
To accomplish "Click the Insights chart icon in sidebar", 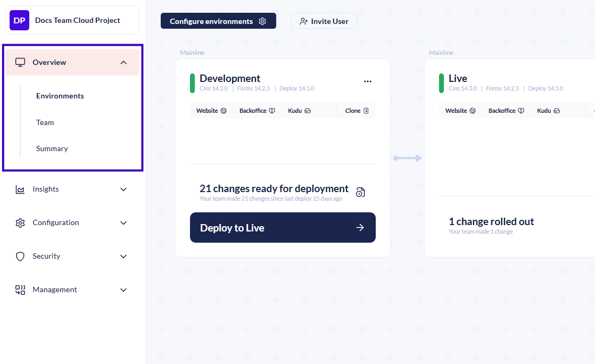I will pyautogui.click(x=20, y=189).
